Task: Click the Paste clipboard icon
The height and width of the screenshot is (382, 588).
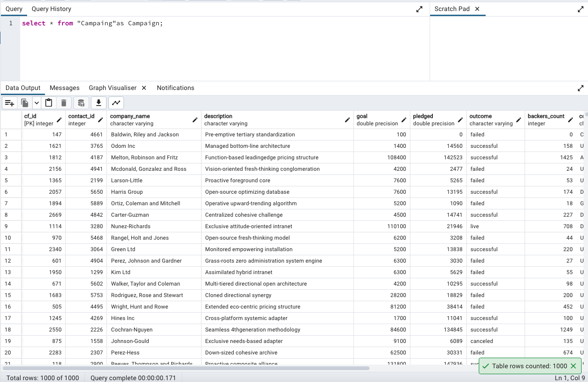Action: click(x=49, y=103)
